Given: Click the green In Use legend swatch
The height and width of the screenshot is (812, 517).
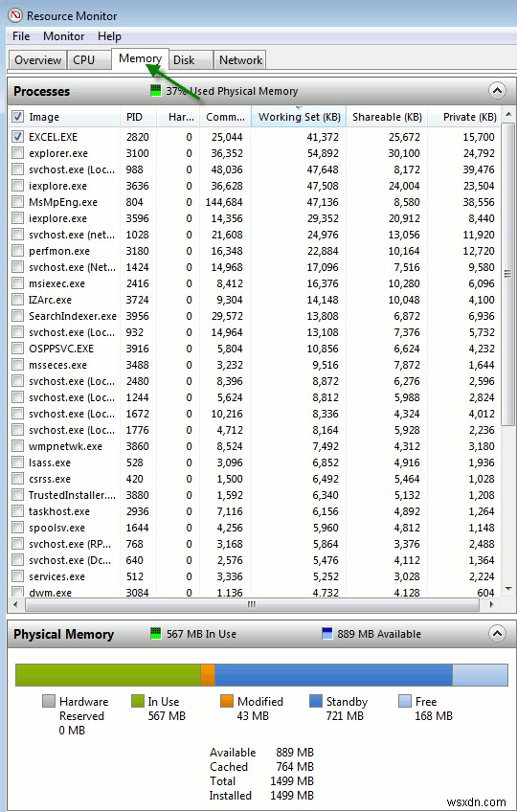Looking at the screenshot, I should pos(137,701).
